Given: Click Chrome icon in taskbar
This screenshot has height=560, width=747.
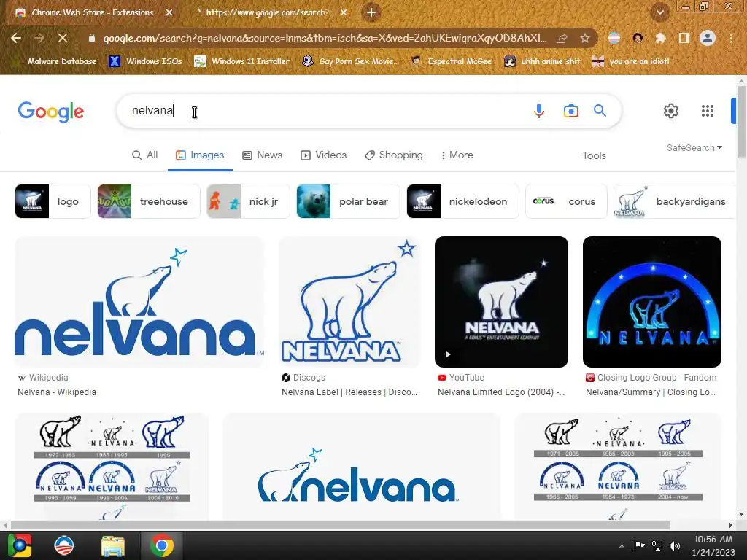Looking at the screenshot, I should click(x=161, y=545).
